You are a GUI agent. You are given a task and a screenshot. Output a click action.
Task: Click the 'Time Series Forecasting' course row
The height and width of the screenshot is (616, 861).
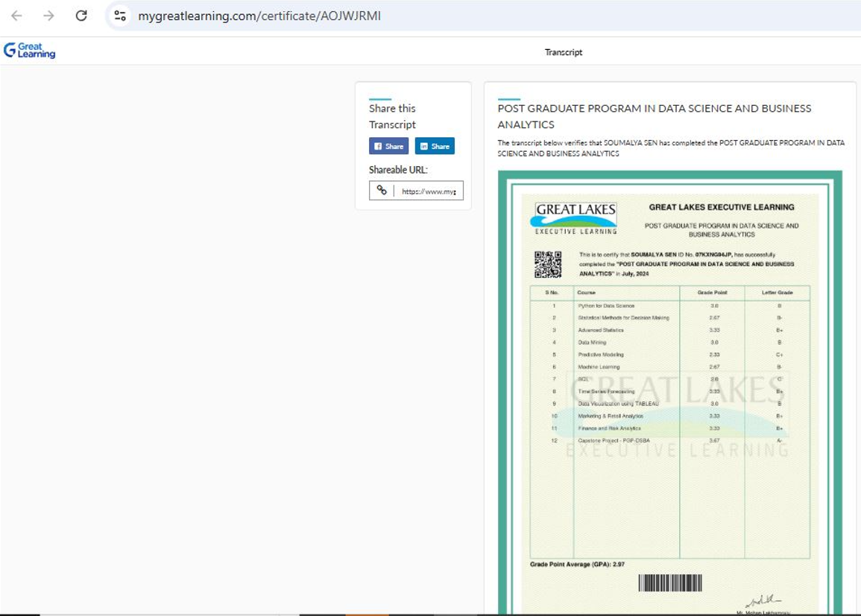coord(670,392)
